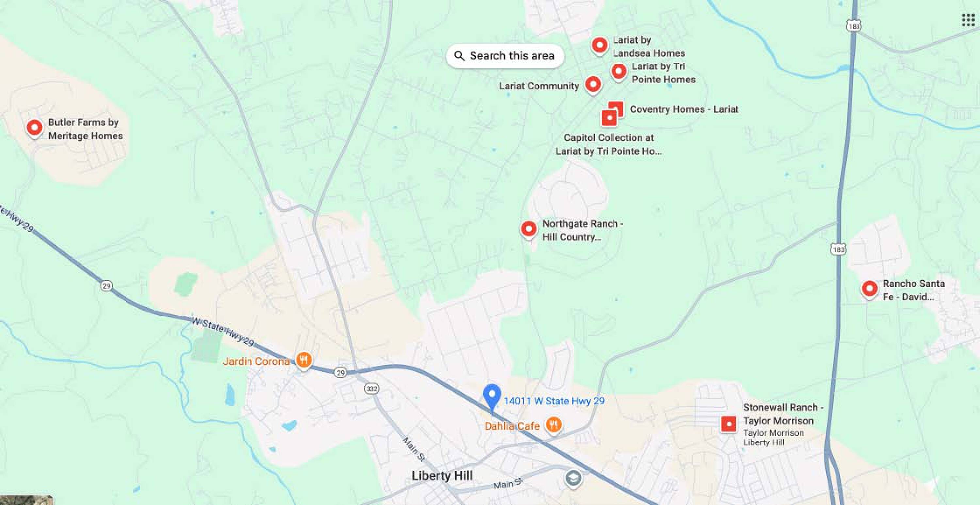
Task: Click the Capitol Collection at Lariat label
Action: click(x=608, y=144)
